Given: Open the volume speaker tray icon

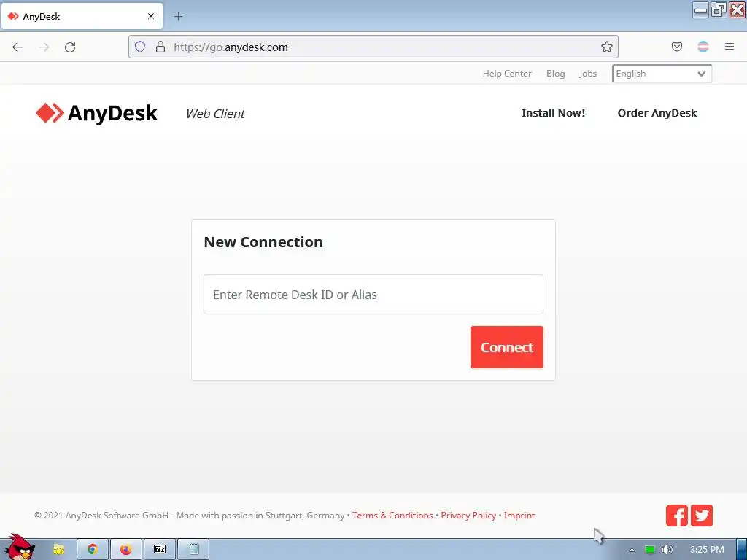Looking at the screenshot, I should [x=667, y=550].
